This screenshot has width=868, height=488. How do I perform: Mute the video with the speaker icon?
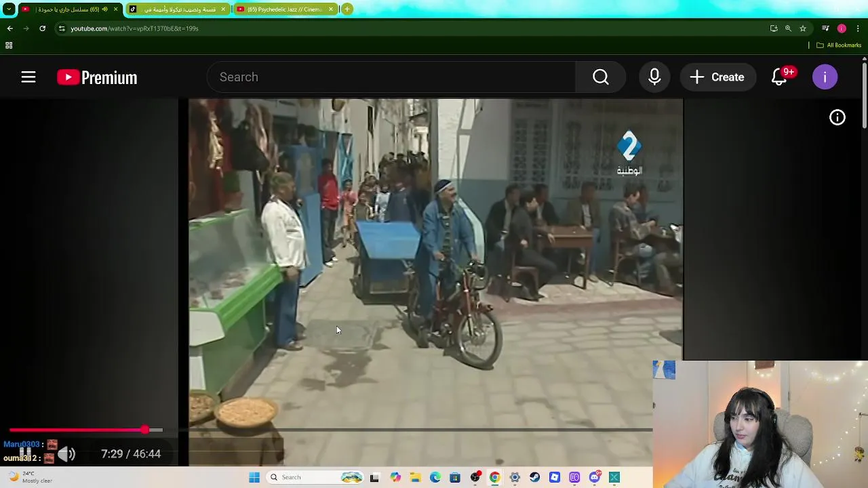(66, 453)
